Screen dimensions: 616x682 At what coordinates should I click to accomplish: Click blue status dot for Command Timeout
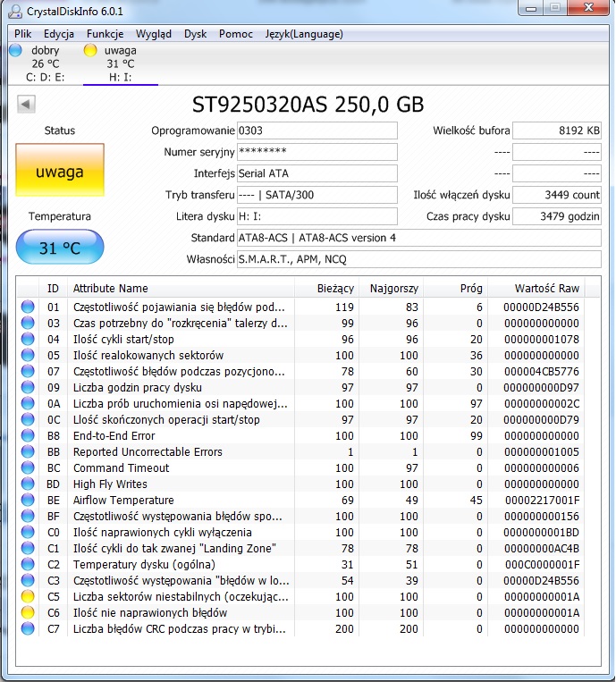pos(28,467)
